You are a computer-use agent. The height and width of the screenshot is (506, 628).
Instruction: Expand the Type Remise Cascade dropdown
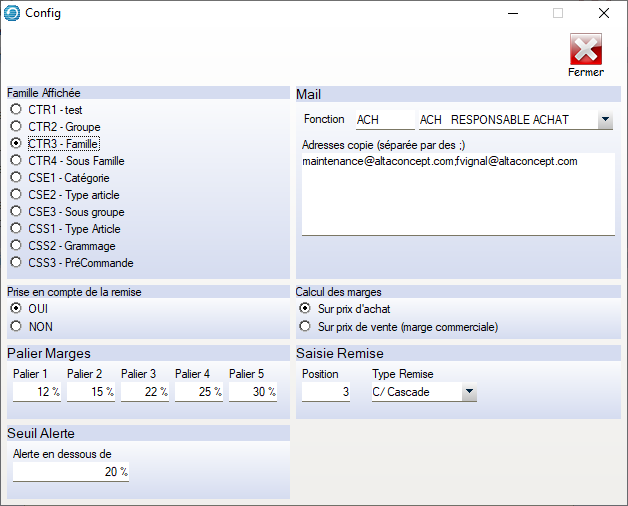pos(469,392)
